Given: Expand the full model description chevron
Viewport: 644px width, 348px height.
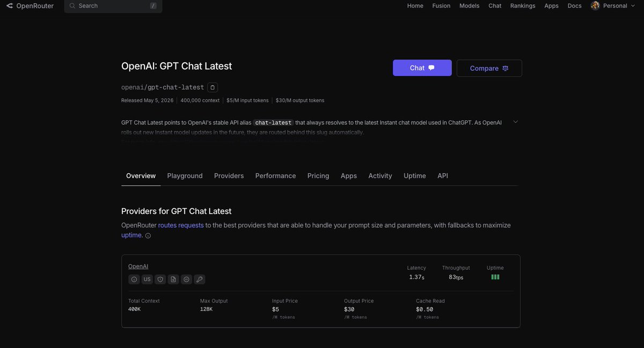Looking at the screenshot, I should point(516,122).
